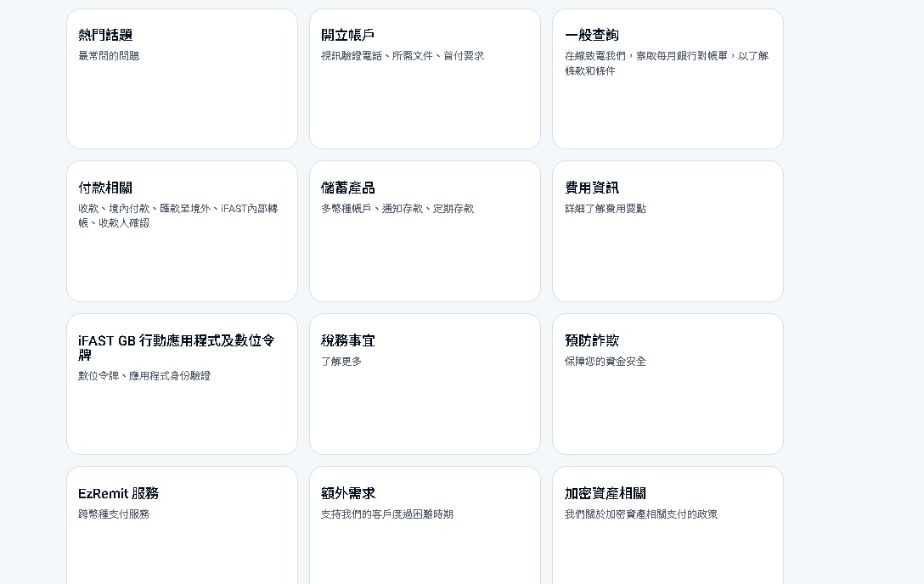The image size is (924, 584).
Task: Click 支持我們的客戶度過困難時期 text
Action: [387, 514]
